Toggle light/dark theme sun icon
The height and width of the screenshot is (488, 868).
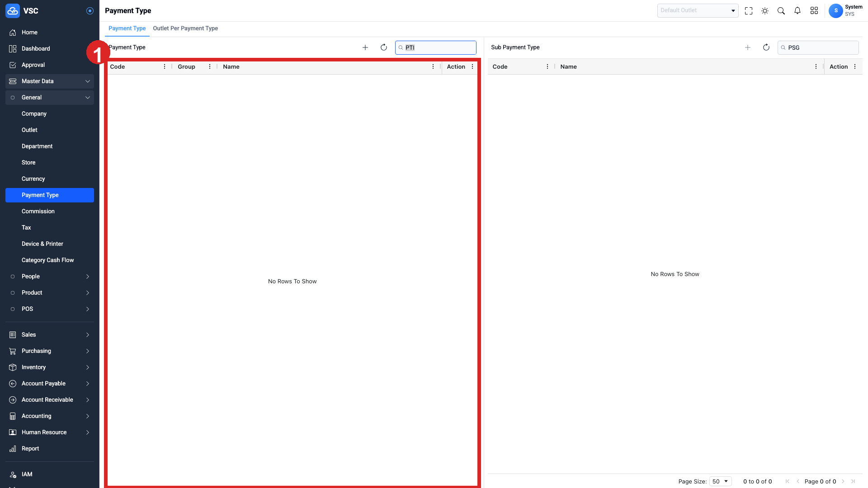(x=765, y=11)
